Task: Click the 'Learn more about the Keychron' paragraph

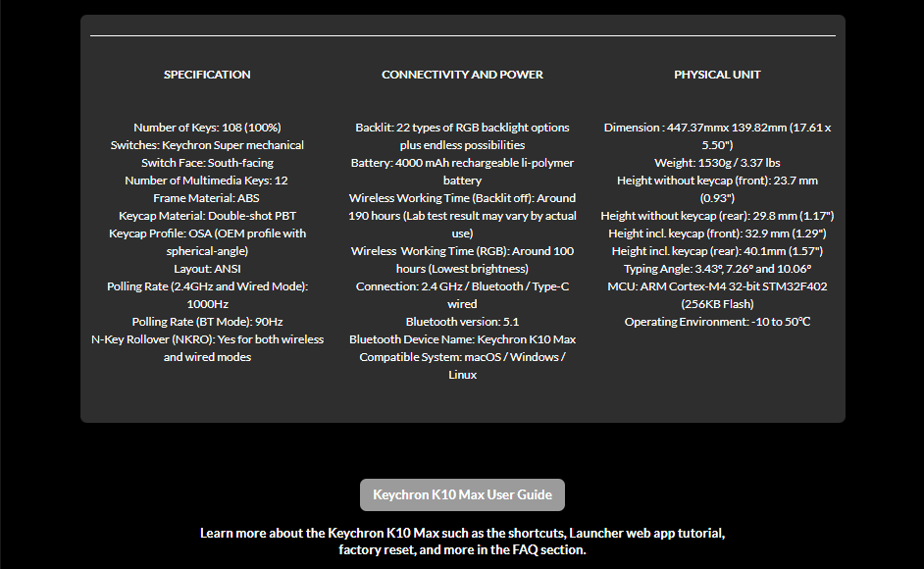Action: (x=462, y=542)
